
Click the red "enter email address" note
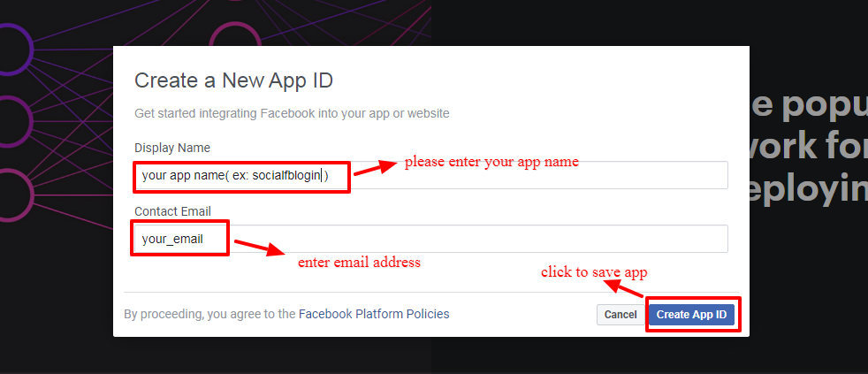(359, 263)
